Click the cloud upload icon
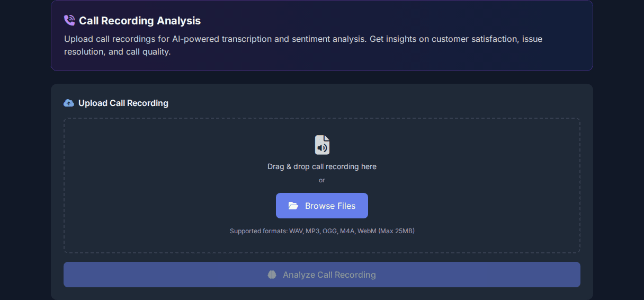 (69, 103)
